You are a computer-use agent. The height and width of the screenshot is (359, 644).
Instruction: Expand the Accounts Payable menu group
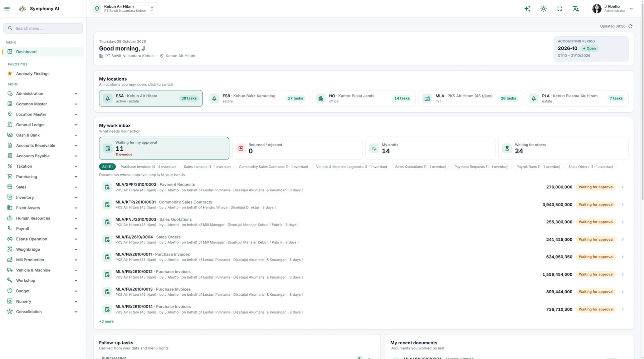(43, 156)
